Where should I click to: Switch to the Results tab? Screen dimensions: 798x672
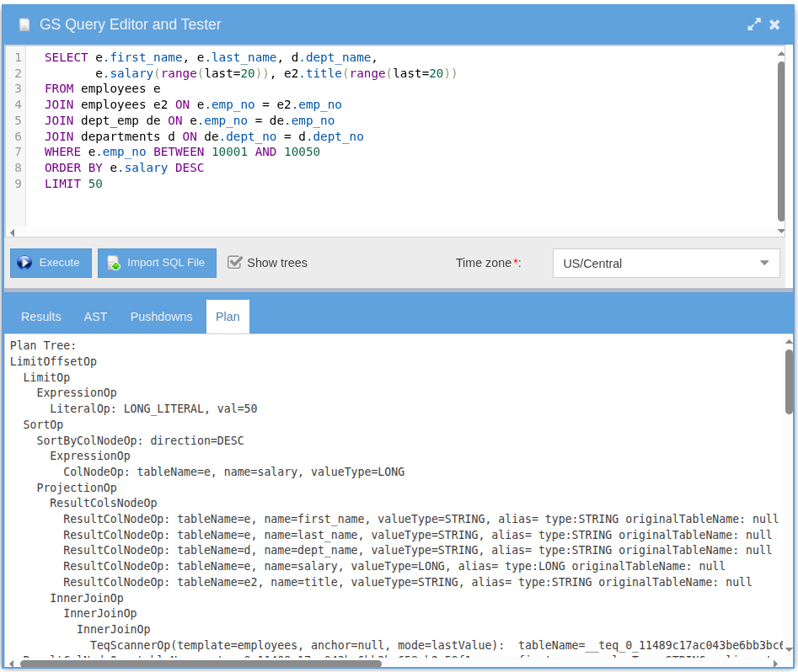pos(40,317)
